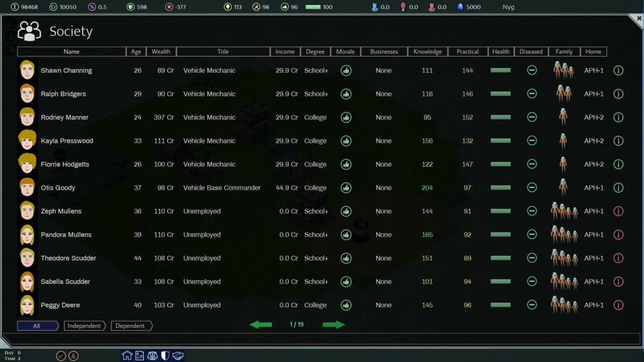Click Kayla Presswood's health bar
This screenshot has height=362, width=644.
point(500,141)
